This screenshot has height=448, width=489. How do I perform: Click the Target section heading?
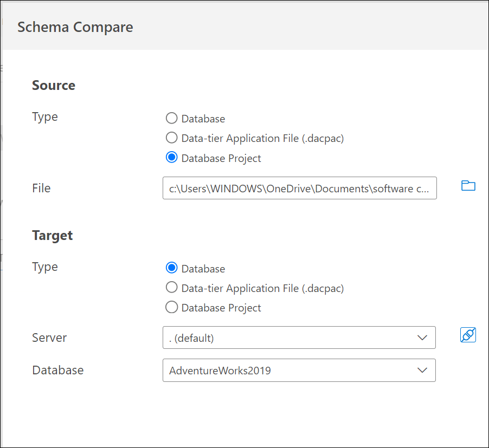pyautogui.click(x=53, y=235)
